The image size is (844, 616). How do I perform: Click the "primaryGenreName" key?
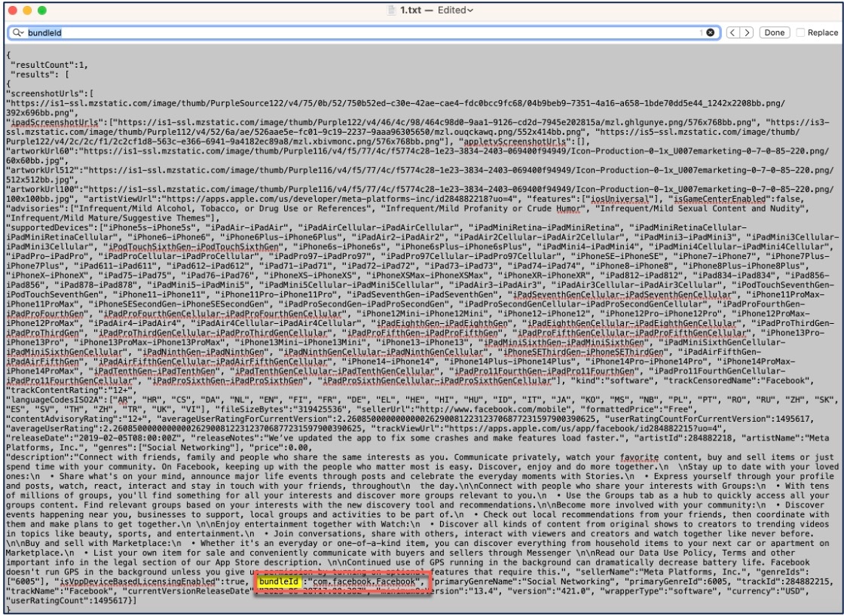tap(476, 581)
